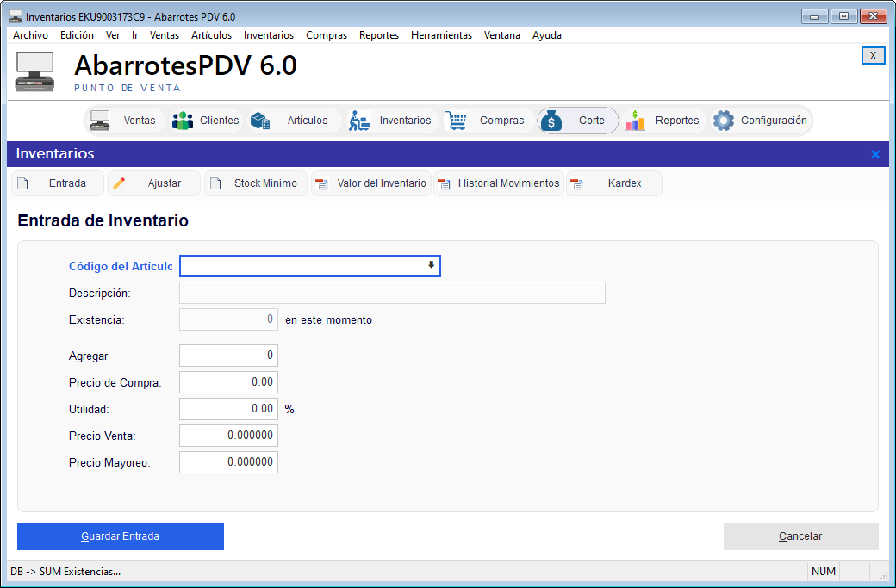This screenshot has height=588, width=896.
Task: Click the Stock Minimo document icon
Action: click(215, 183)
